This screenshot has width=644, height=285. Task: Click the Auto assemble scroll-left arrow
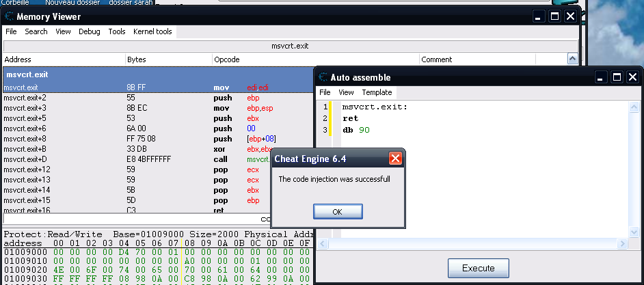(325, 244)
